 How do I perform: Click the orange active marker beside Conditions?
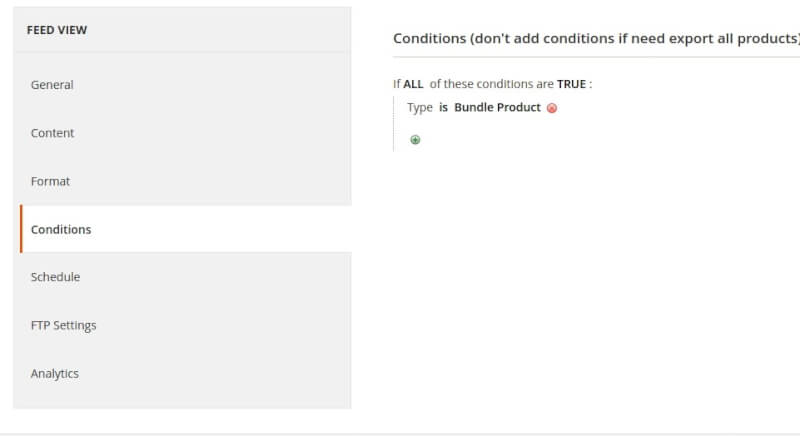tap(21, 229)
